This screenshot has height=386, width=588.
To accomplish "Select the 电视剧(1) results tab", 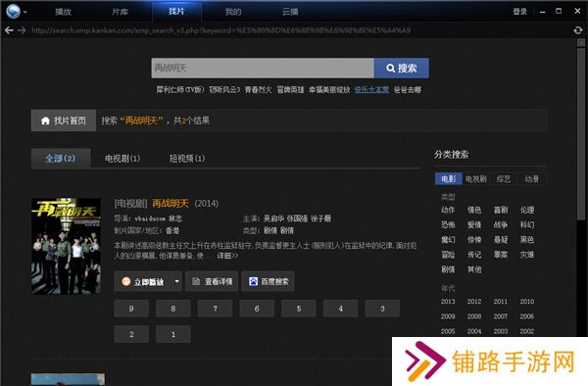I will pos(122,159).
